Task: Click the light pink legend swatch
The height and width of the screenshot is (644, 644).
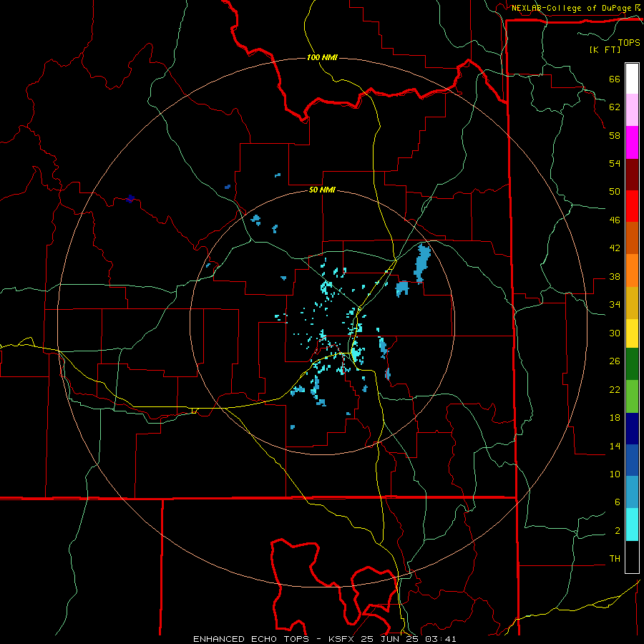Action: pos(632,110)
